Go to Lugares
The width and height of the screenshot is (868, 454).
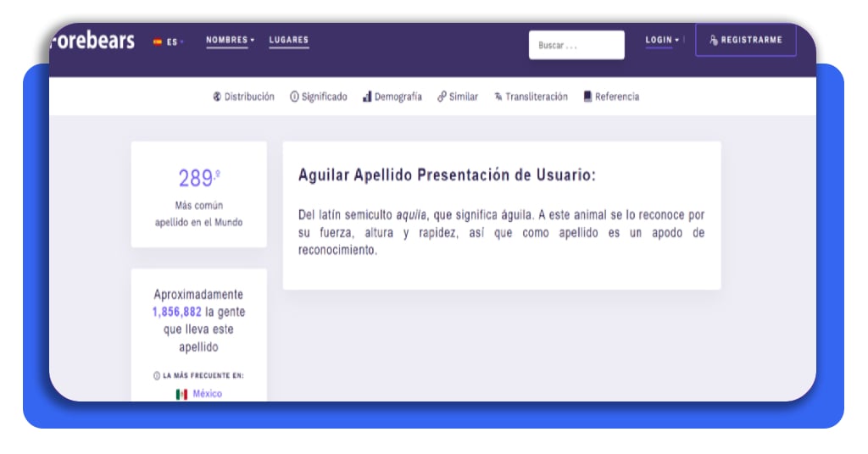[x=289, y=40]
